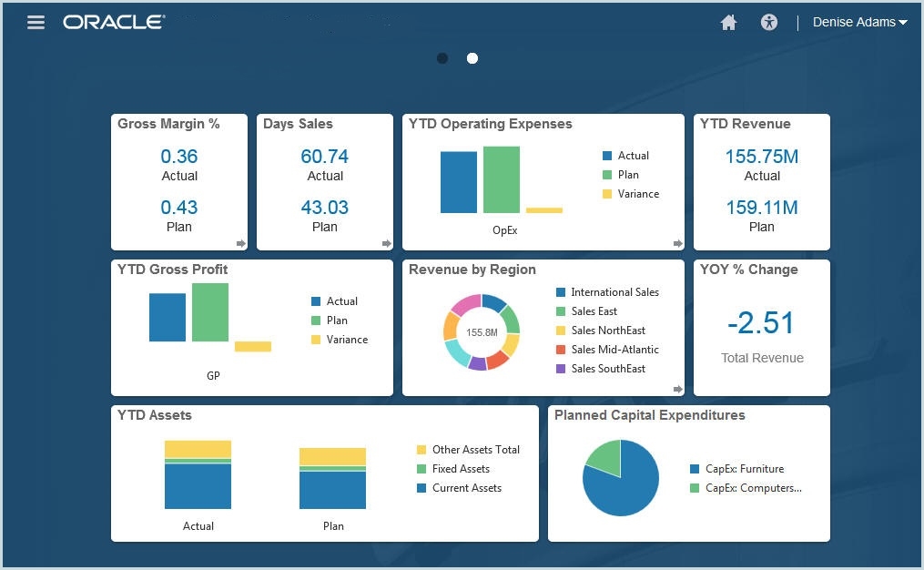
Task: Toggle Variance series in Operating Expenses legend
Action: 637,194
